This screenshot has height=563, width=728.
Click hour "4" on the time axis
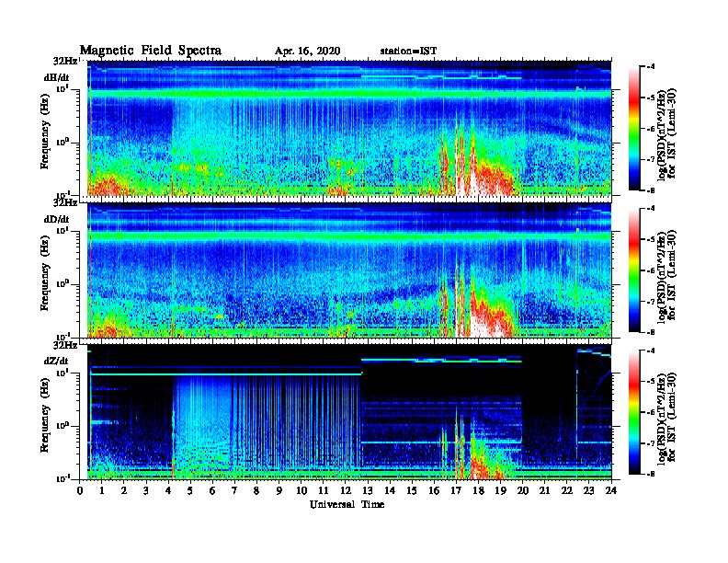[168, 490]
